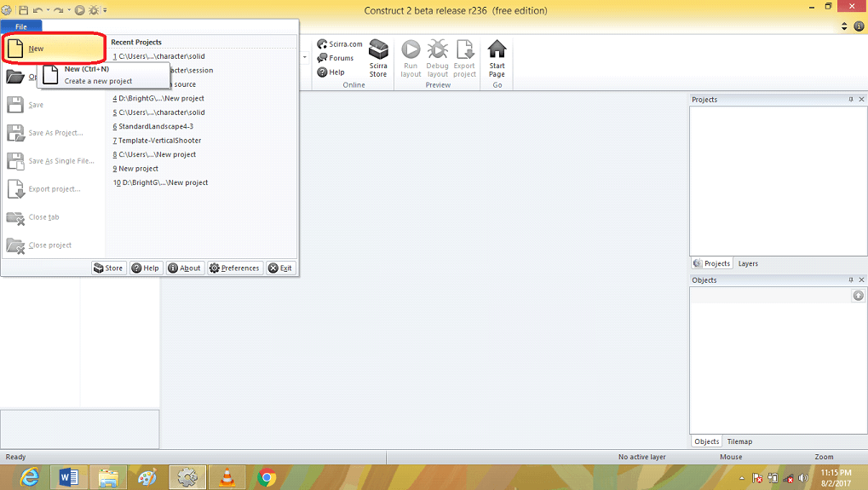Close the Projects panel
Viewport: 868px width, 490px height.
coord(861,100)
